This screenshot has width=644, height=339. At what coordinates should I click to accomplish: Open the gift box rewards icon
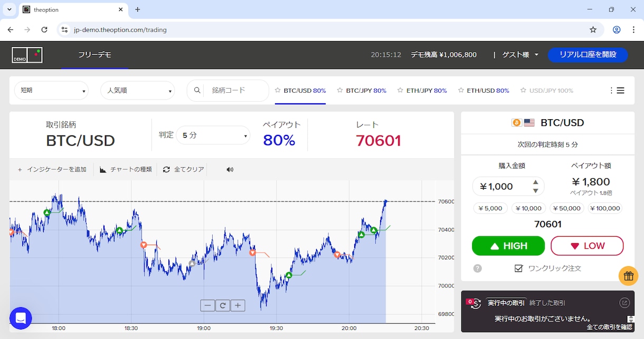click(x=628, y=276)
